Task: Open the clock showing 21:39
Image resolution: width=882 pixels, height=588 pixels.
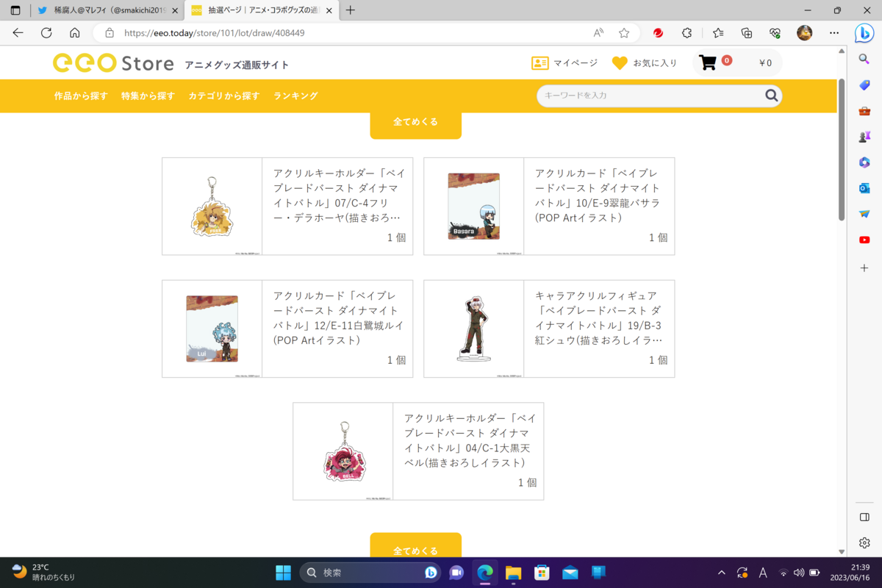Action: pyautogui.click(x=849, y=573)
